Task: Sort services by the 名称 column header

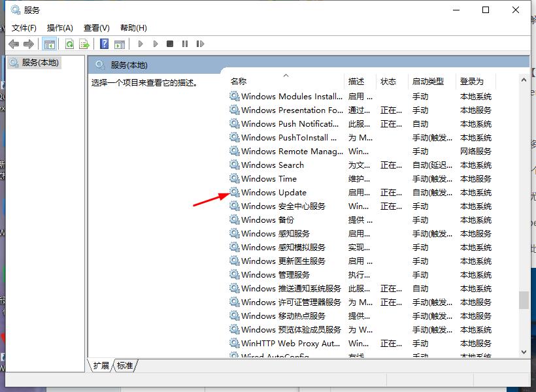Action: click(x=239, y=81)
